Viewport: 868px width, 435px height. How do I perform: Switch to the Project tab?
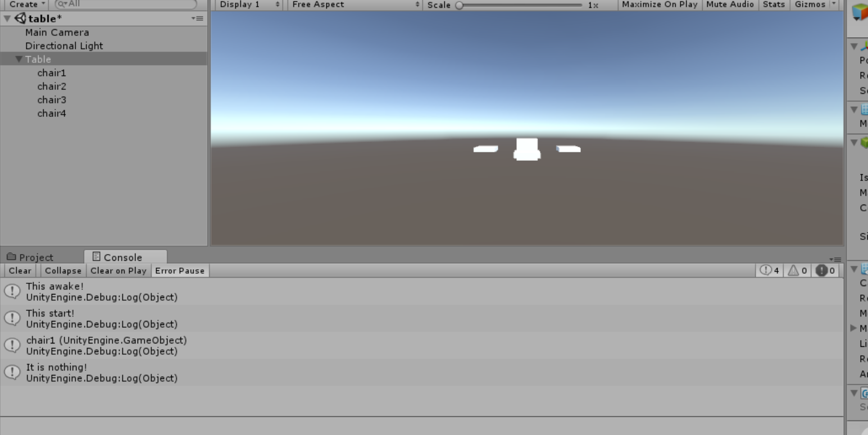pos(30,257)
